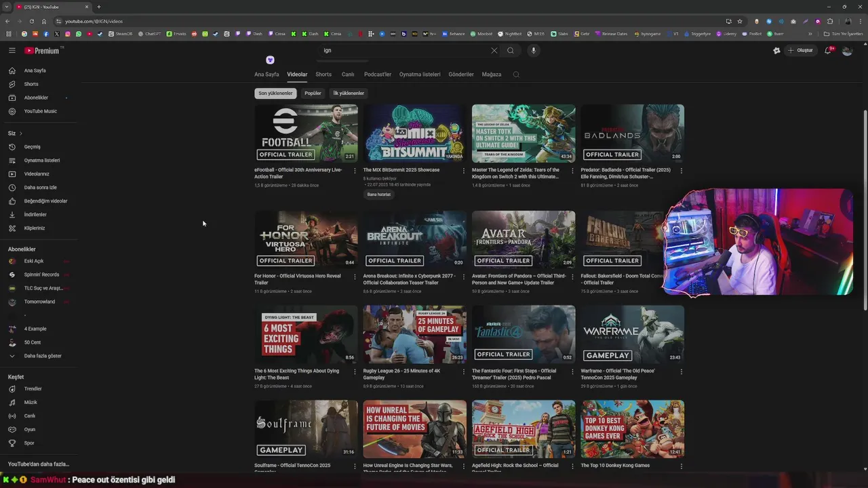Screen dimensions: 868x488
Task: Switch to the Canlı channel tab
Action: pyautogui.click(x=348, y=75)
